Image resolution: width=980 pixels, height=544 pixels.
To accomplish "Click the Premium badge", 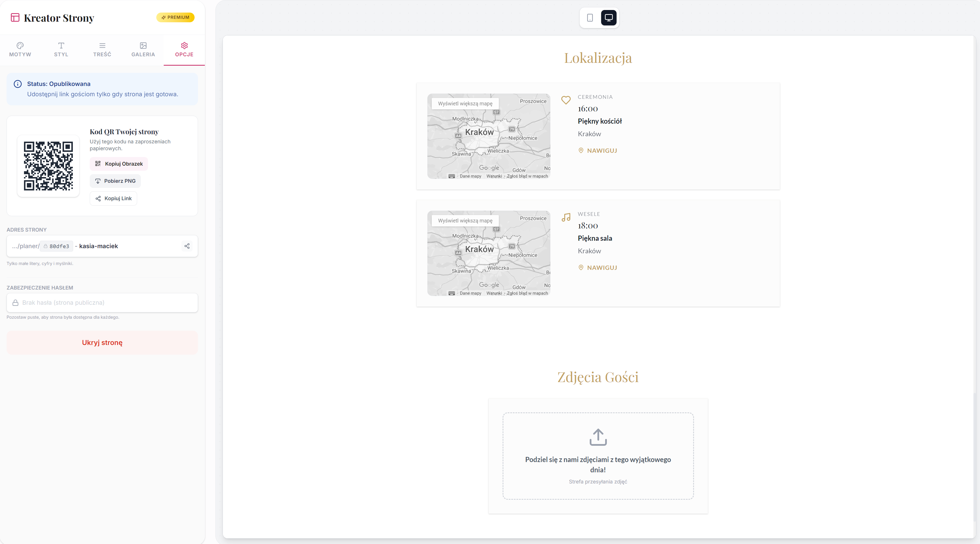I will (175, 17).
